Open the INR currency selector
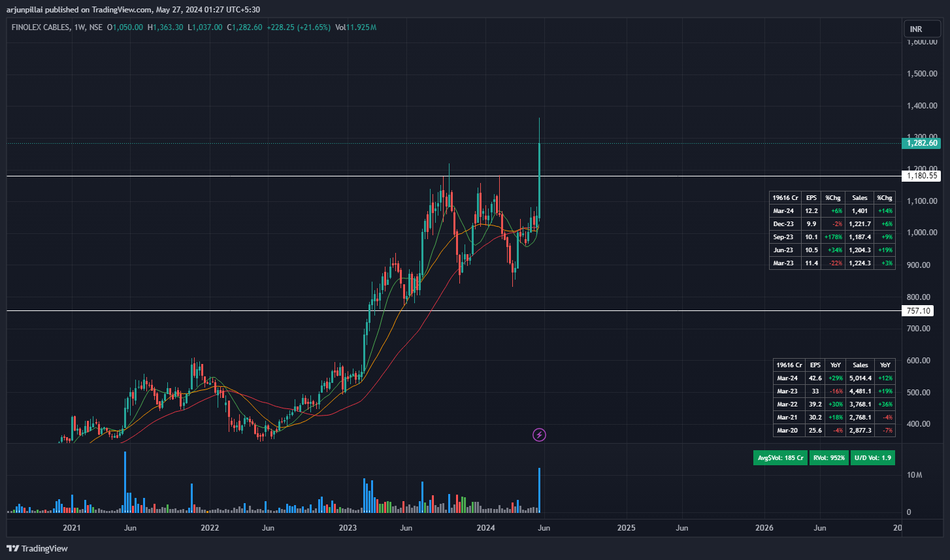Screen dimensions: 950x560 pyautogui.click(x=921, y=29)
